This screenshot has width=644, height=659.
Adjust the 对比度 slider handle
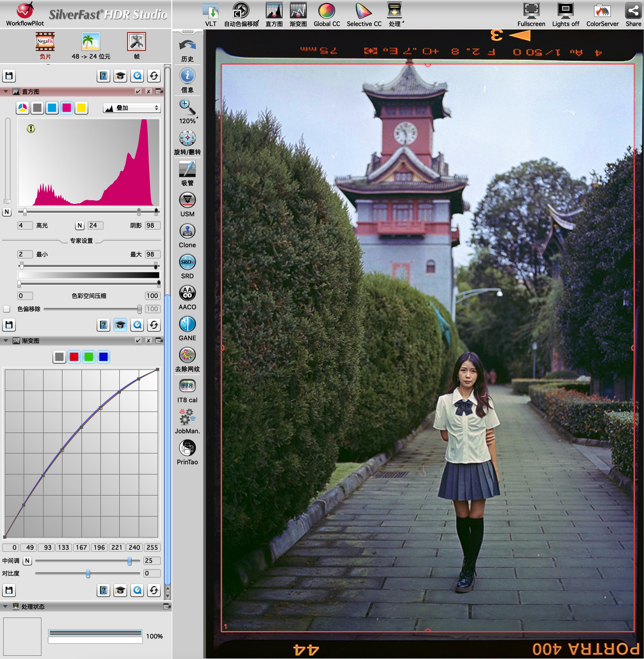(x=88, y=574)
